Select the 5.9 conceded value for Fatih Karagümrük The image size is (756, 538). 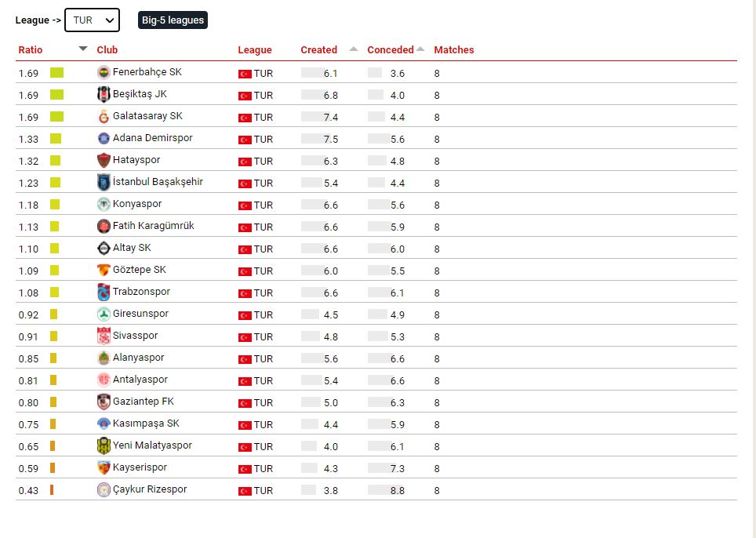click(398, 227)
